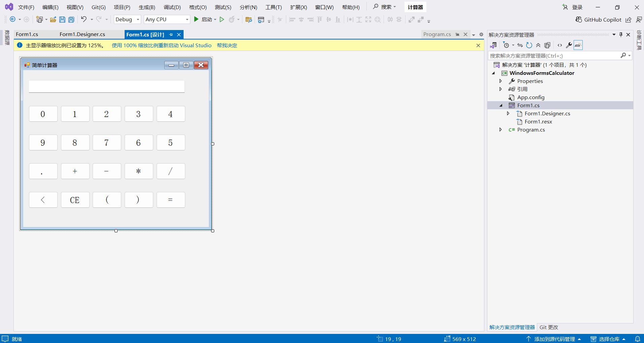
Task: Click the browser window icon in toolbar
Action: (261, 20)
